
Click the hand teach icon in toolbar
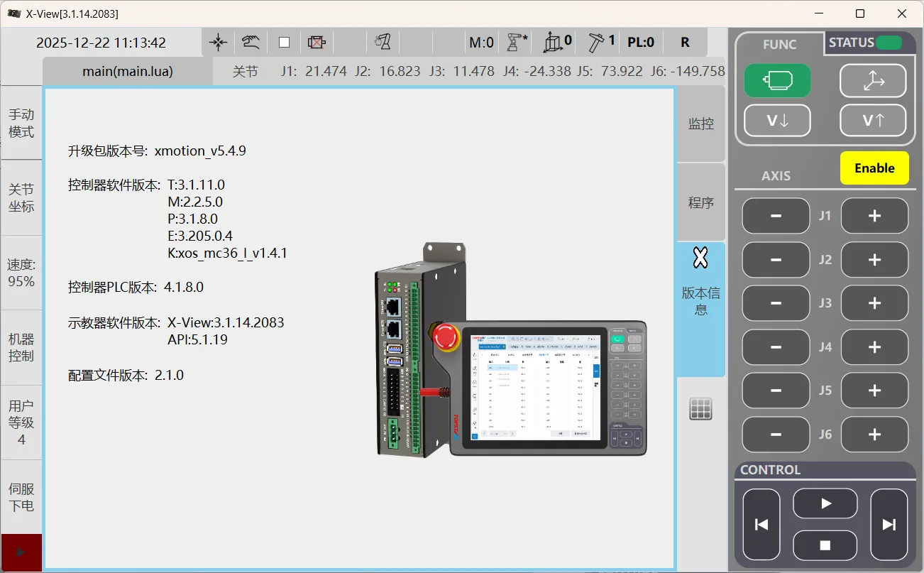pos(250,43)
